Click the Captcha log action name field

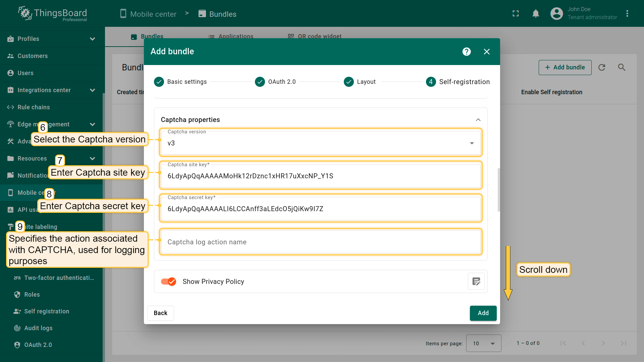pos(320,242)
